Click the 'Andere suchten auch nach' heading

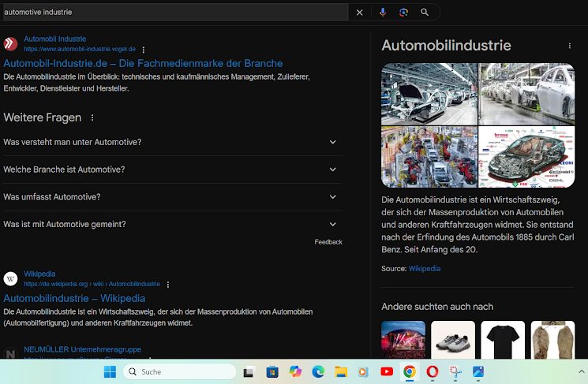[x=437, y=307]
